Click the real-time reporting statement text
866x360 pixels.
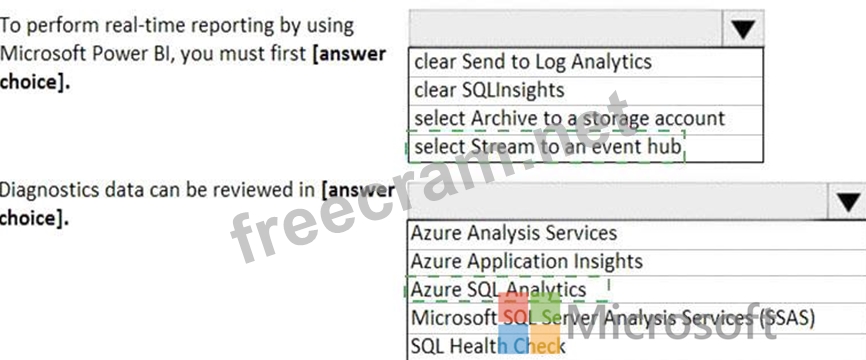(193, 54)
